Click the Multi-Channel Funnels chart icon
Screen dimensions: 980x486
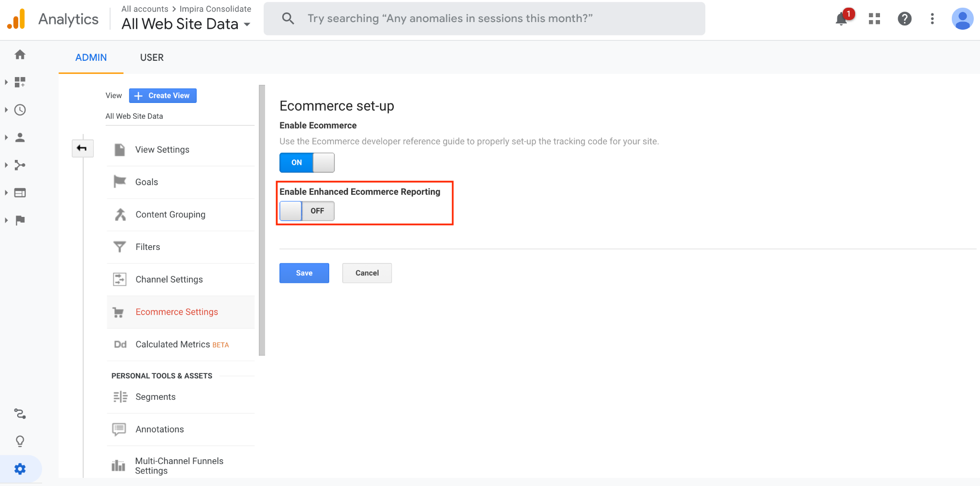[x=118, y=465]
